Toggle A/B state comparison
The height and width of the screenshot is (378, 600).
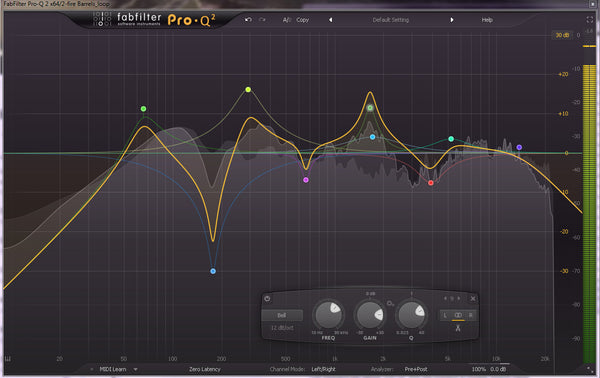coord(287,20)
